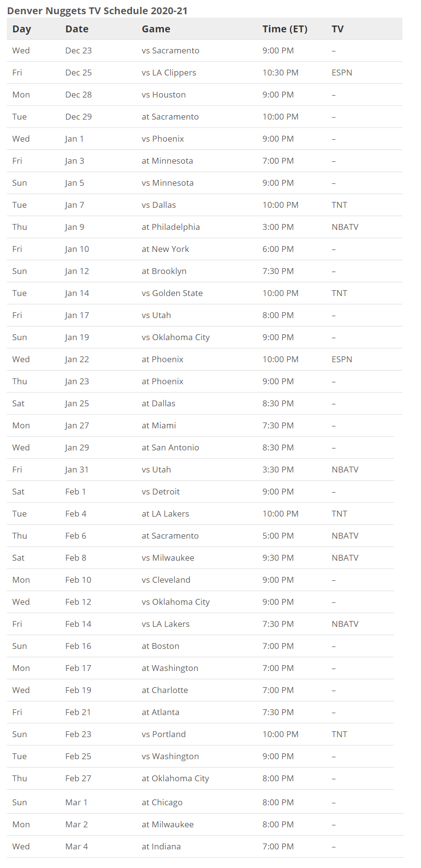Click the "at Miami" game entry

click(159, 425)
